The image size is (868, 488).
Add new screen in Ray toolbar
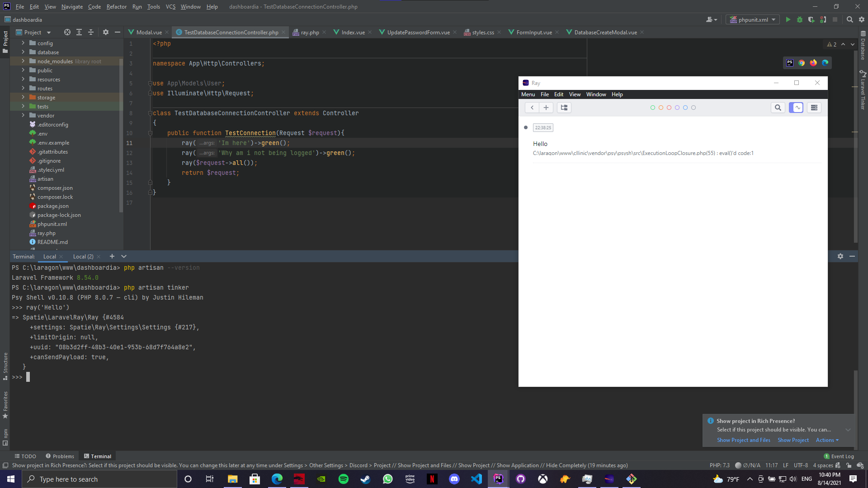tap(546, 108)
